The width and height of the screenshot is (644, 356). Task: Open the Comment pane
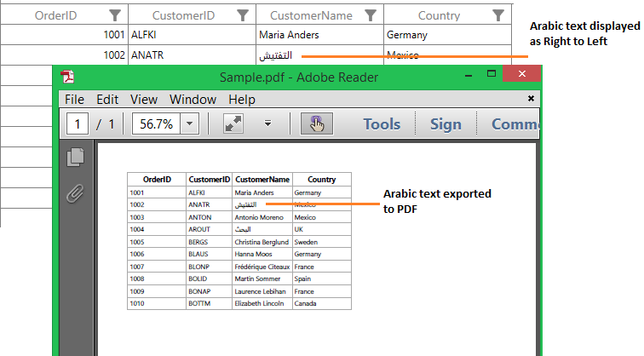(x=515, y=124)
